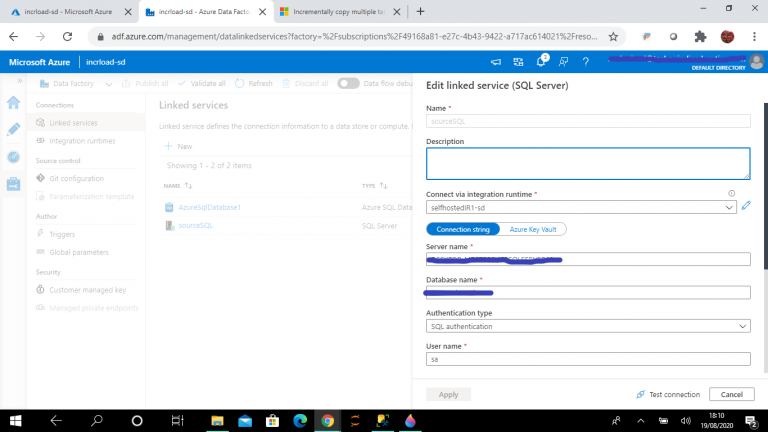The image size is (768, 432).
Task: Show hidden system tray icons
Action: 641,421
